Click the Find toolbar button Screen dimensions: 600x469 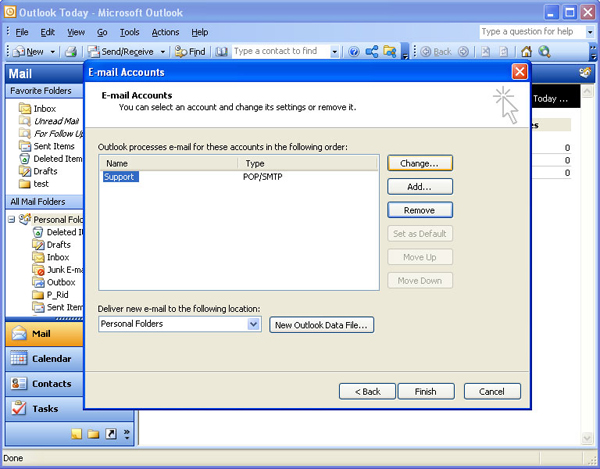pyautogui.click(x=190, y=52)
